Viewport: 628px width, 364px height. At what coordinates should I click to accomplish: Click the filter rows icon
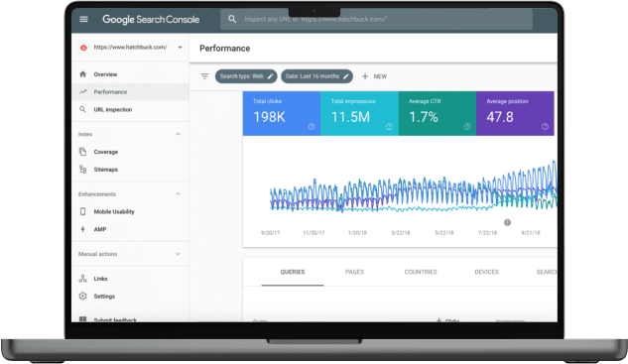[x=204, y=76]
